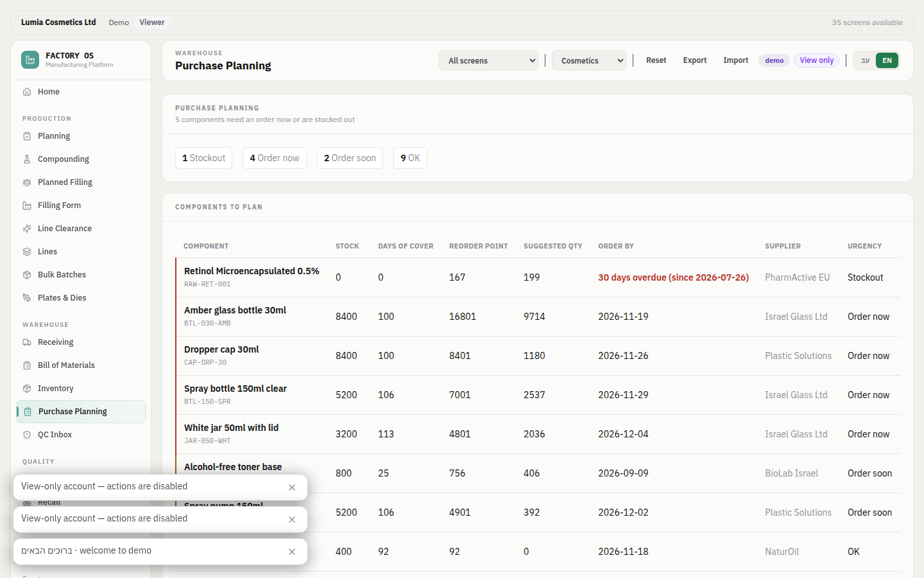The height and width of the screenshot is (578, 924).
Task: Click the 30 days overdue order date
Action: [x=673, y=277]
